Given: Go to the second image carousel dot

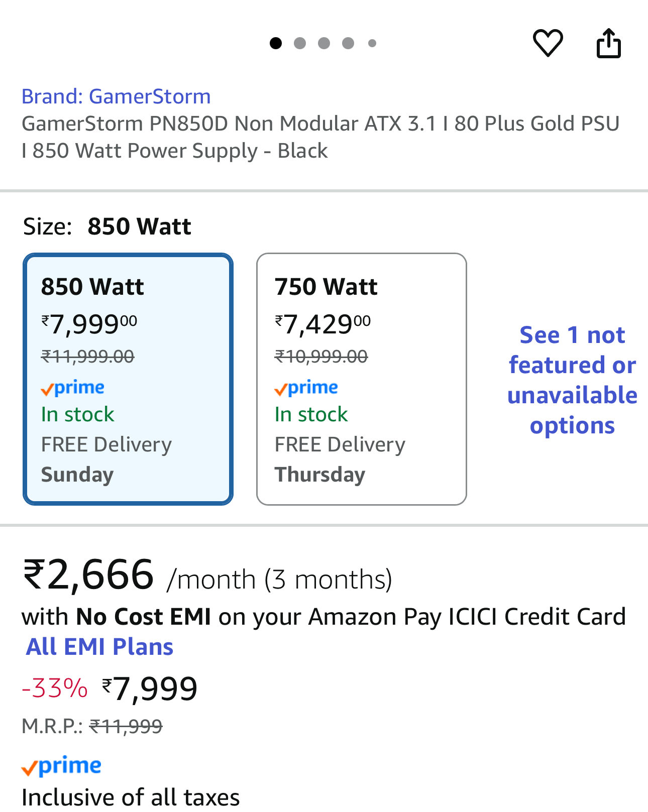Looking at the screenshot, I should point(300,43).
